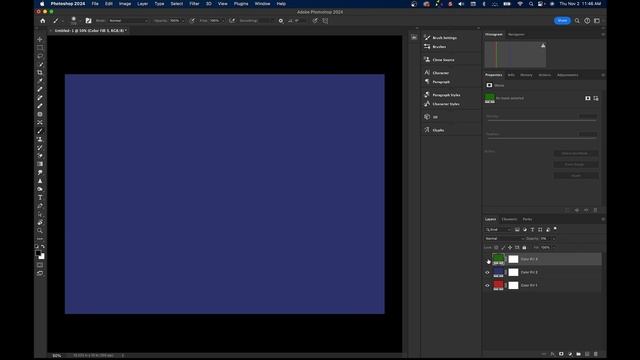Open the layer Fill dropdown arrow
This screenshot has height=360, width=640.
click(554, 247)
